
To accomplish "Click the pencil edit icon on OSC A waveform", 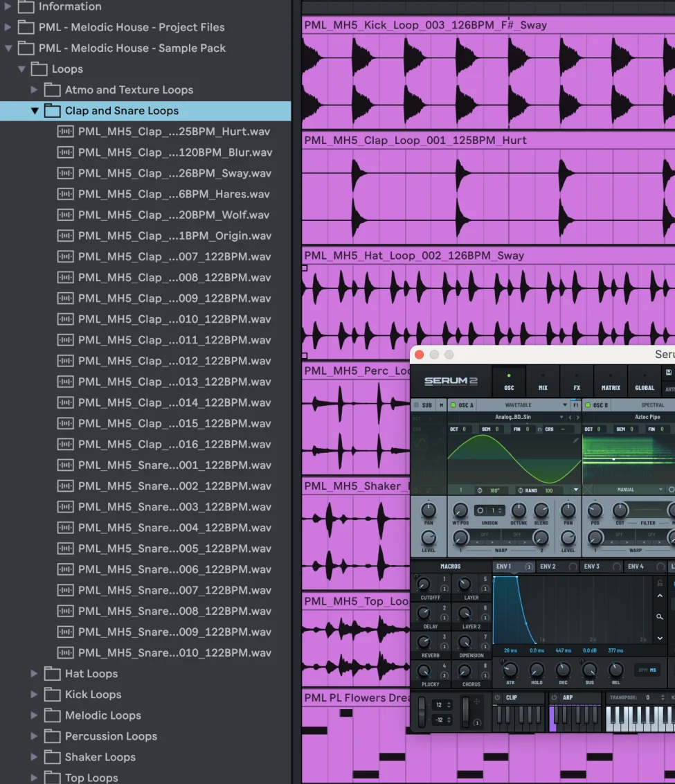I will point(575,440).
